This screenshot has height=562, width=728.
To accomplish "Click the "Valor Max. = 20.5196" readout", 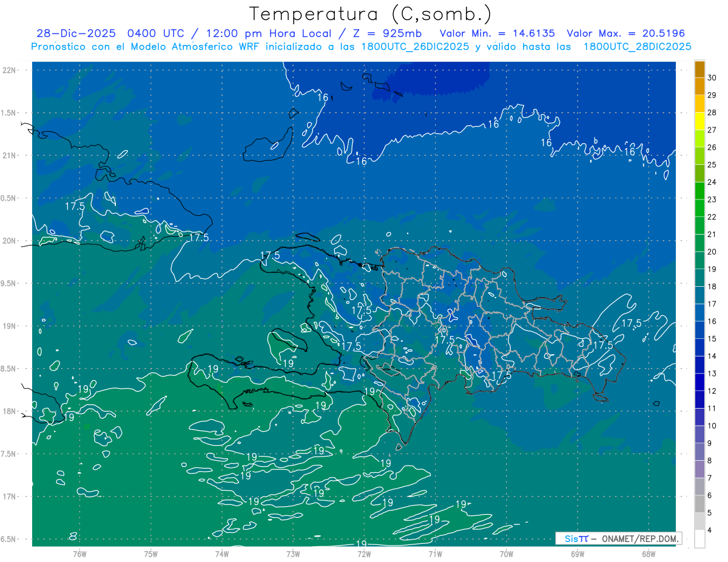I will pyautogui.click(x=626, y=34).
